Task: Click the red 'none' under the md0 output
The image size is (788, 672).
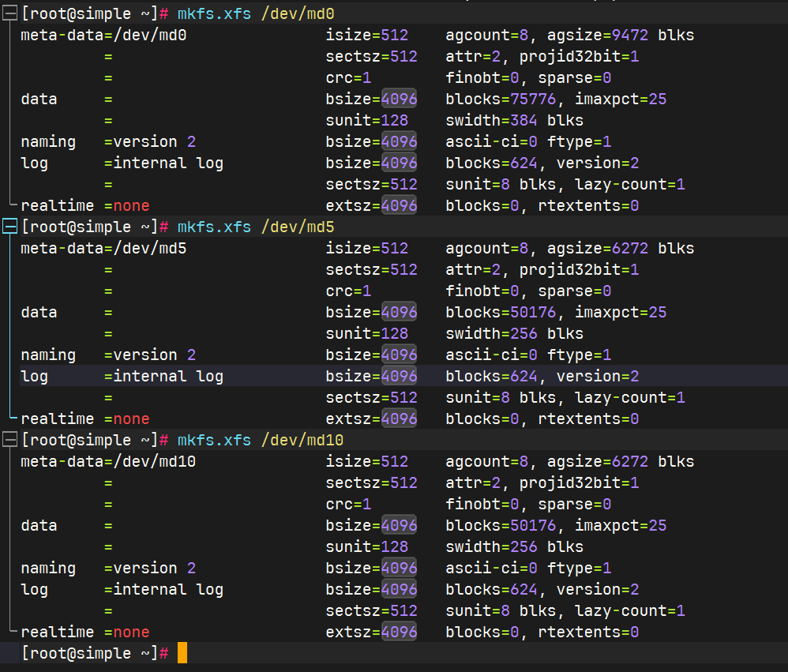Action: coord(131,205)
